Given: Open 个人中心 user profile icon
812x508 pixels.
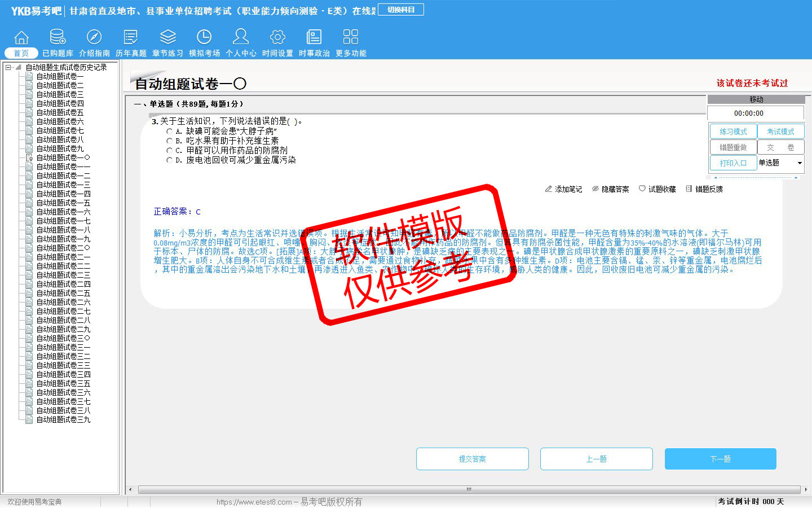Looking at the screenshot, I should [241, 38].
